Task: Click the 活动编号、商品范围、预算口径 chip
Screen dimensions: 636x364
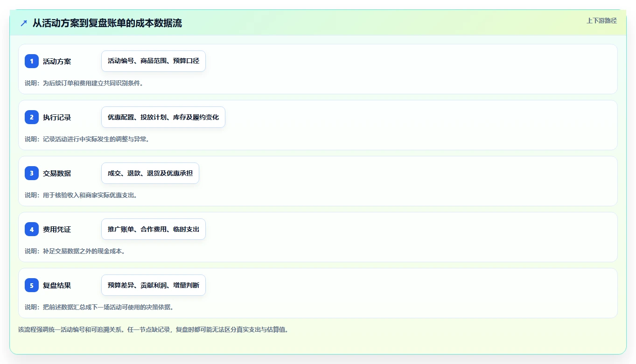Action: 154,61
